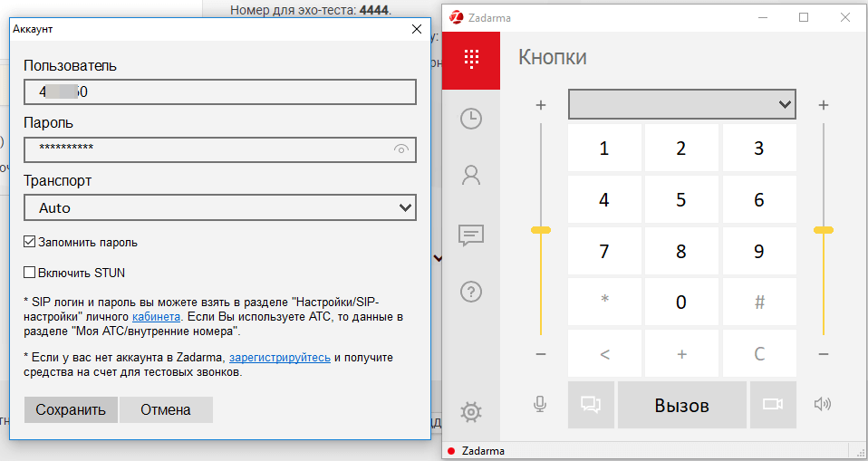Open settings gear icon in Zadarma
Image resolution: width=868 pixels, height=461 pixels.
coord(470,412)
